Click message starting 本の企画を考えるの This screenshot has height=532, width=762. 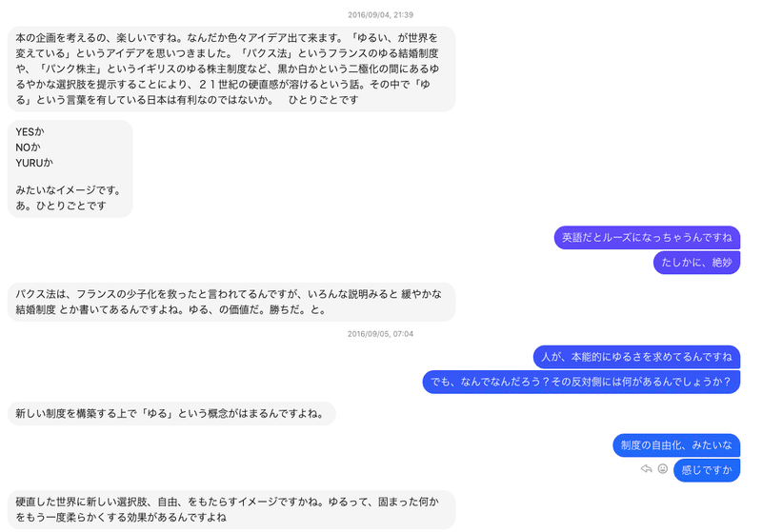(x=231, y=69)
